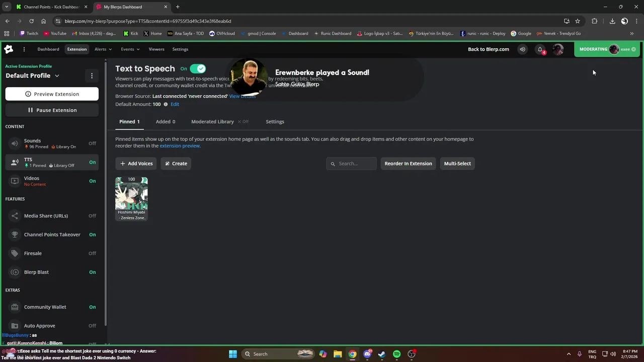Click the Pause Extension button

click(x=52, y=110)
